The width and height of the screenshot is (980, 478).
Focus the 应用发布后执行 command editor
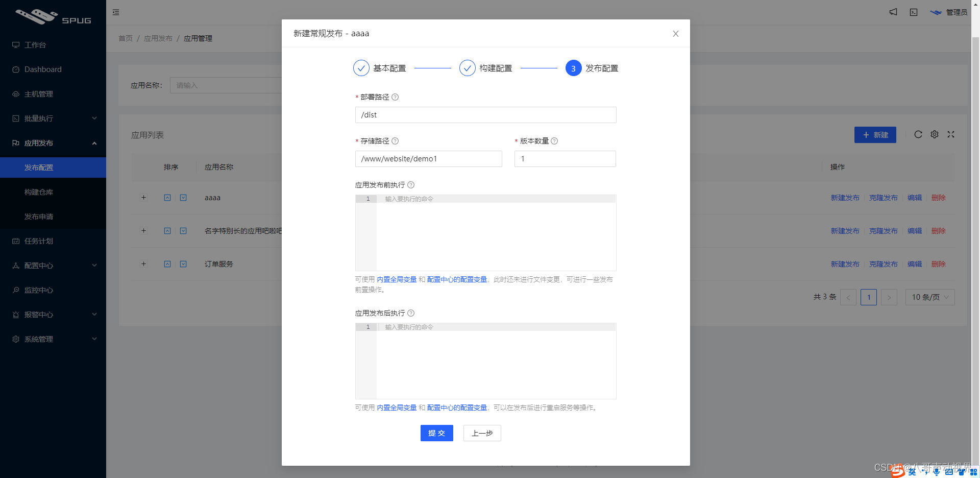click(486, 361)
